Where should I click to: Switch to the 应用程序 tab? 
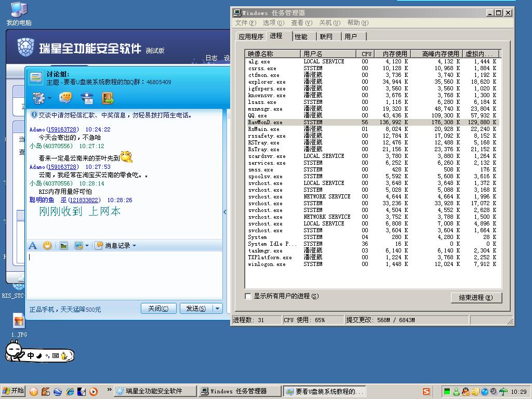(251, 37)
